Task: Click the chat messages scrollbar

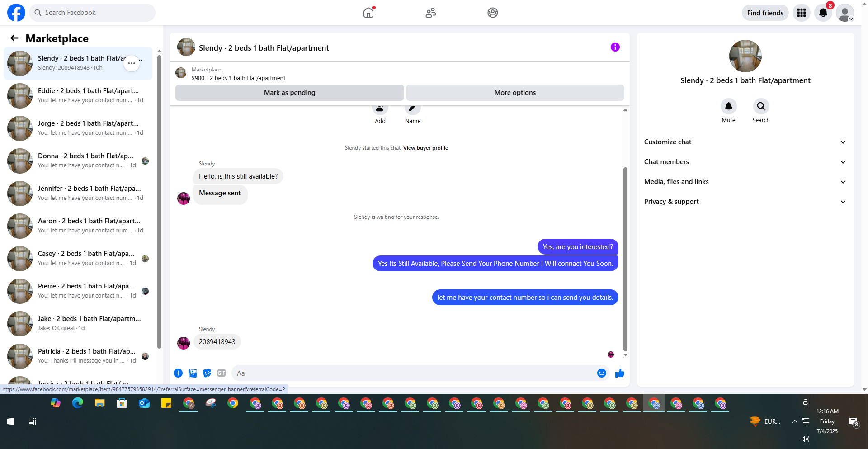Action: coord(625,259)
